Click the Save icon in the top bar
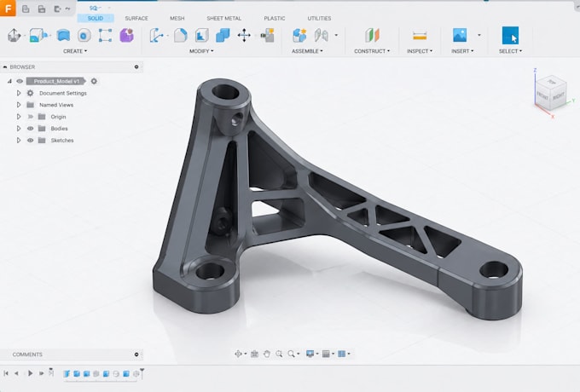 pos(42,9)
